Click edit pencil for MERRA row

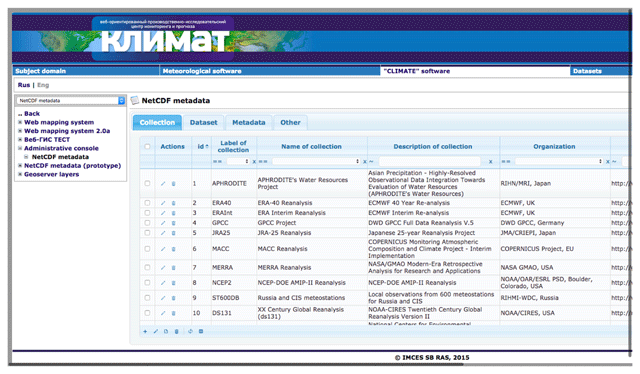click(x=163, y=267)
